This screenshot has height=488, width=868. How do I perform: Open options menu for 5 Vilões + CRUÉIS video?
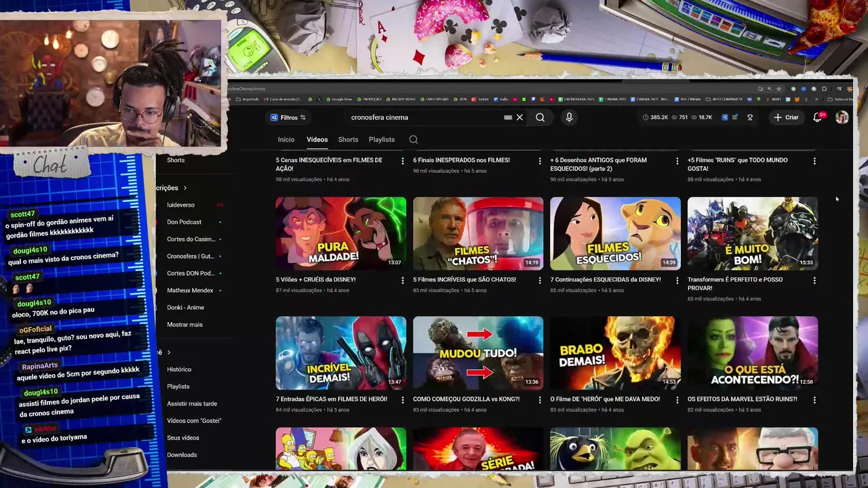(x=403, y=280)
